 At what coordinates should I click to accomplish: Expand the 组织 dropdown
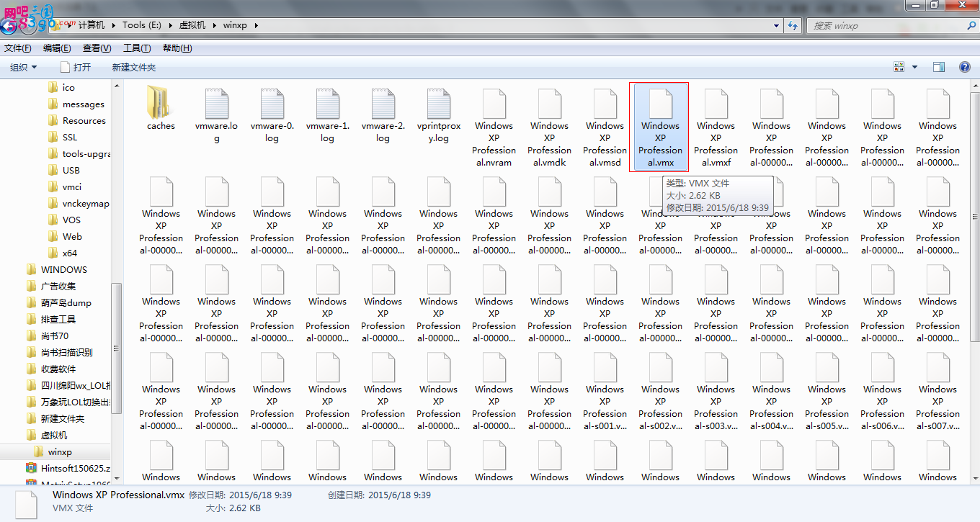coord(24,67)
